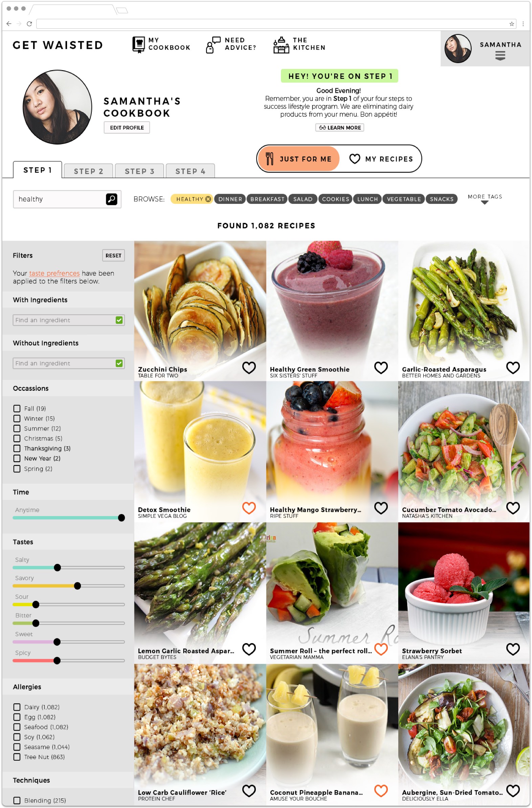
Task: Click the Edit Profile button
Action: coord(127,128)
